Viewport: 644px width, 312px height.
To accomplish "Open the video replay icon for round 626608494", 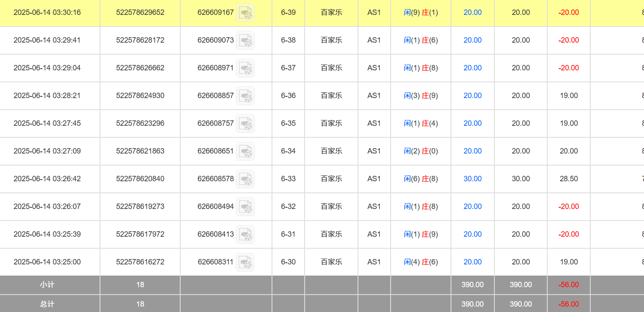I will (246, 206).
